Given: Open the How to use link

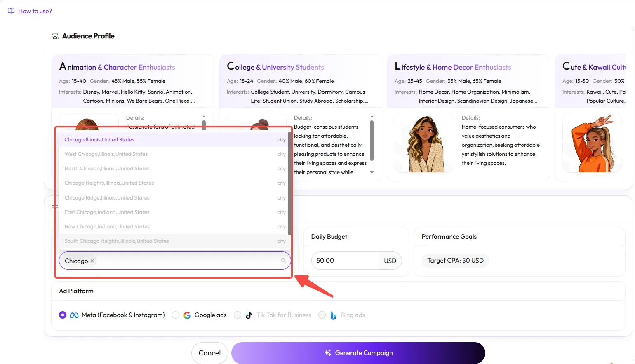Looking at the screenshot, I should (35, 11).
